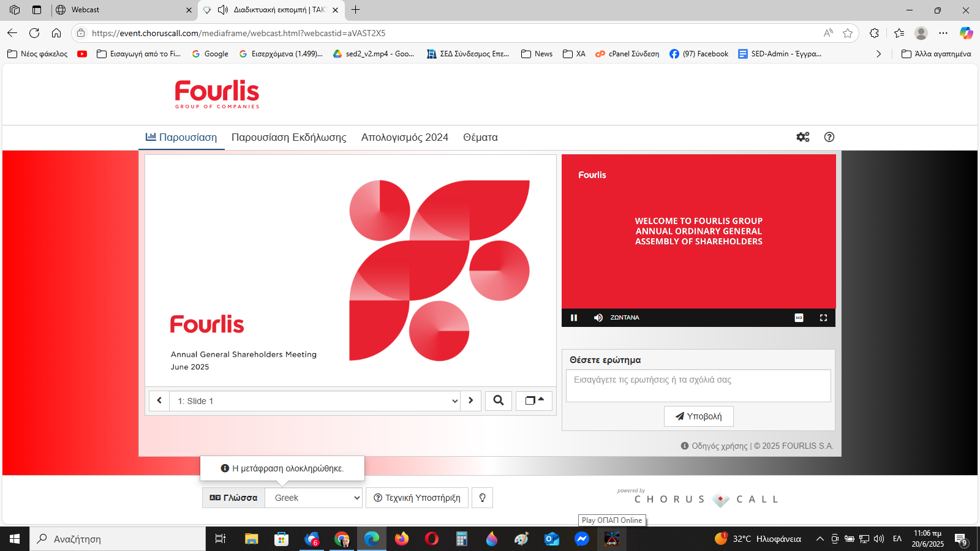
Task: Open favorites list icon
Action: coord(899,33)
